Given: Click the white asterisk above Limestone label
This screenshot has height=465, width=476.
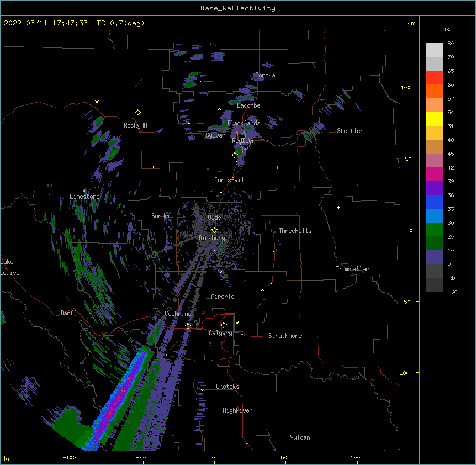Looking at the screenshot, I should pyautogui.click(x=84, y=191).
